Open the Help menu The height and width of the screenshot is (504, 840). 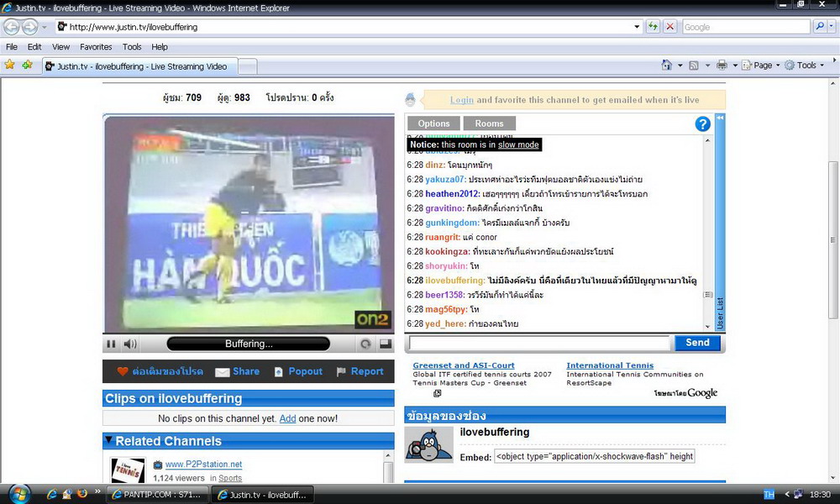160,46
